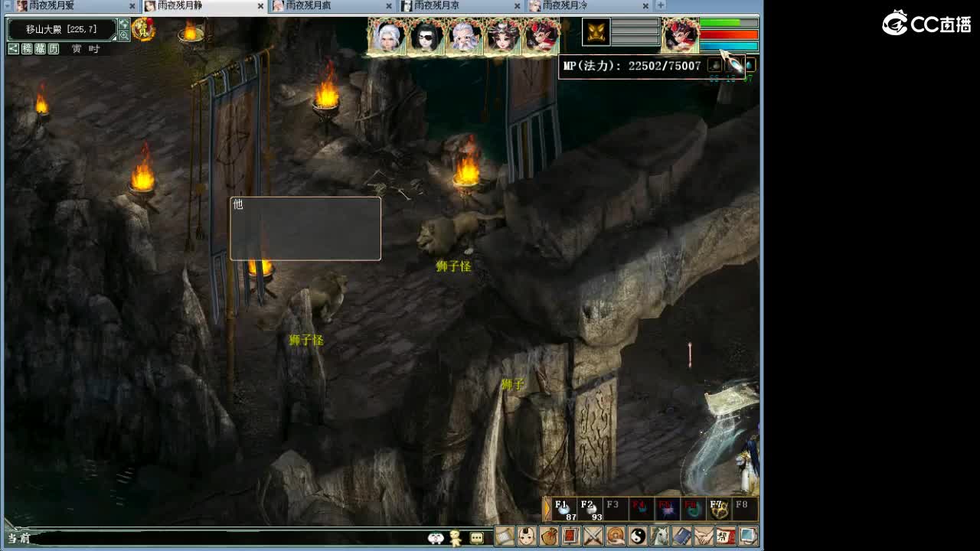The width and height of the screenshot is (980, 551).
Task: Open the white horse mount icon
Action: click(x=660, y=536)
